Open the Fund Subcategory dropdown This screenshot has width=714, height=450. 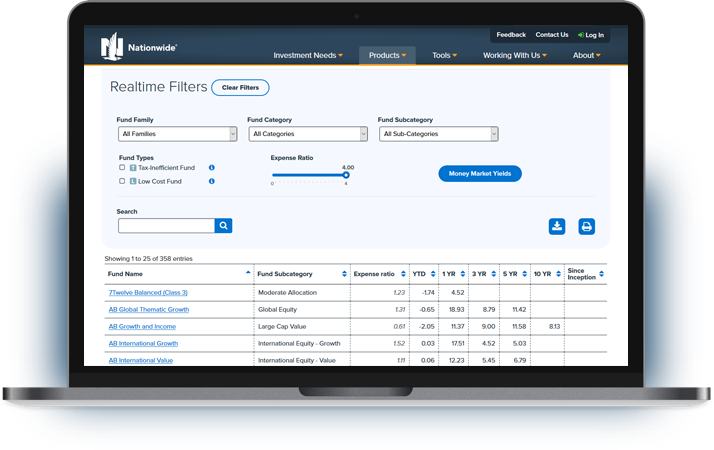(x=438, y=134)
